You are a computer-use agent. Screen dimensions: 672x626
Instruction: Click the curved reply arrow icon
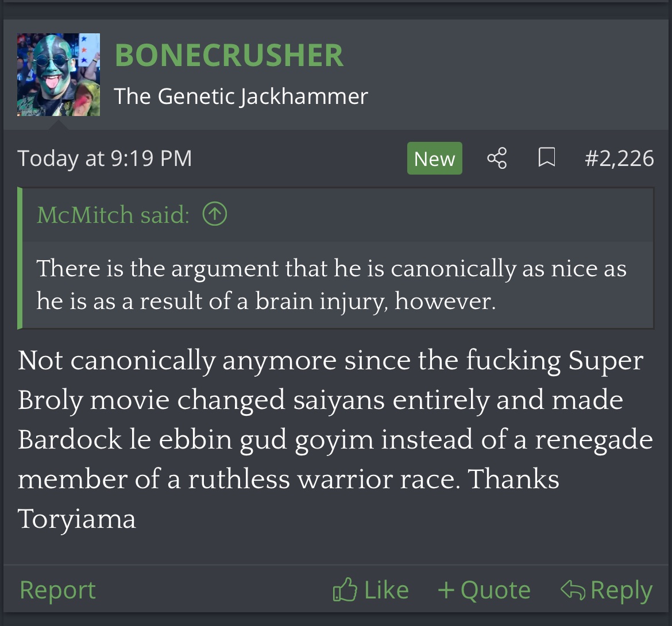point(573,590)
